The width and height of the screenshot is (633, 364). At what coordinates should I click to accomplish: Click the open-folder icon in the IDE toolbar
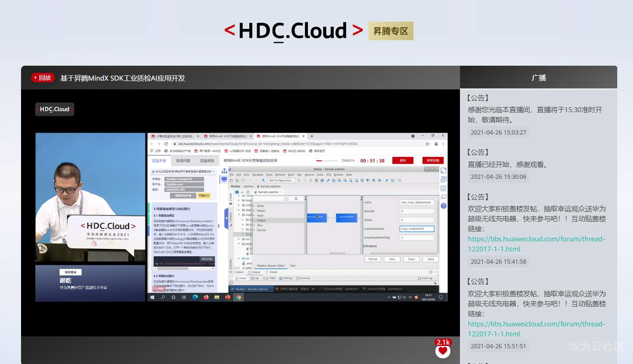click(231, 180)
